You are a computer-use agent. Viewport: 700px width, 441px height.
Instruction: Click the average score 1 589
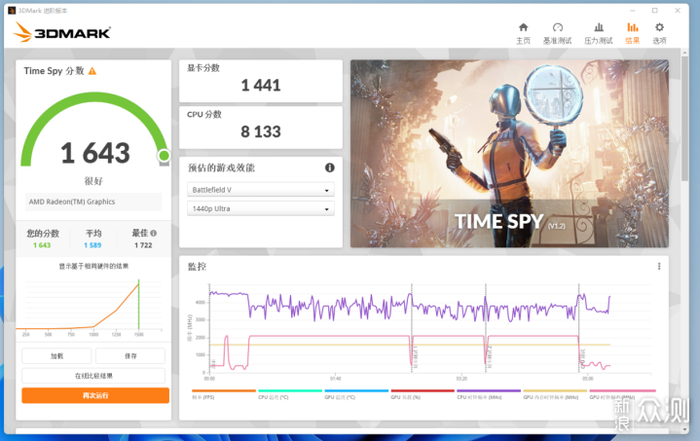(92, 245)
